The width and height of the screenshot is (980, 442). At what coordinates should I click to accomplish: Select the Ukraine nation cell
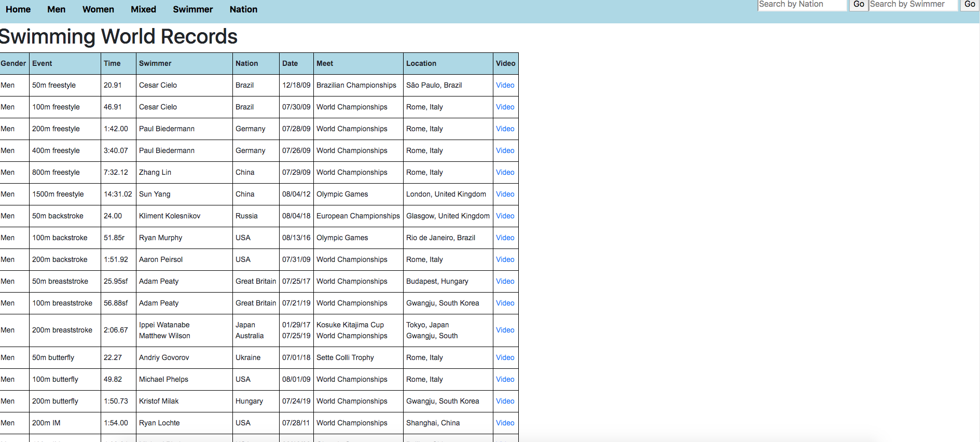256,357
